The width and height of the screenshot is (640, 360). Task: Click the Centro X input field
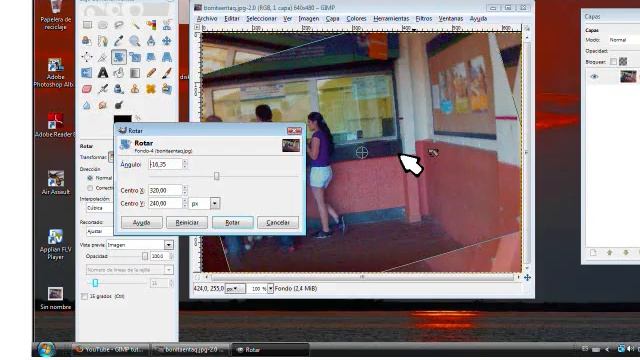click(x=165, y=190)
